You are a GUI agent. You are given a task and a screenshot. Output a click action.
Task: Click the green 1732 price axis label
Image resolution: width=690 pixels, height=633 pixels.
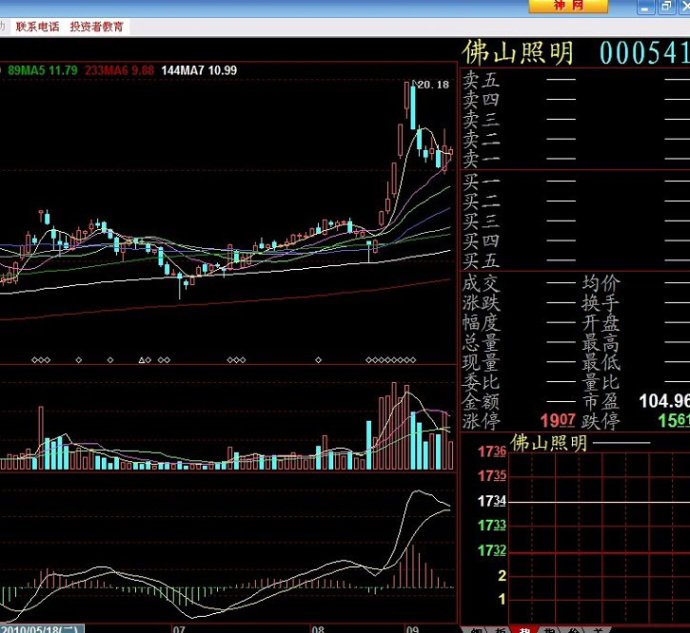pyautogui.click(x=492, y=551)
